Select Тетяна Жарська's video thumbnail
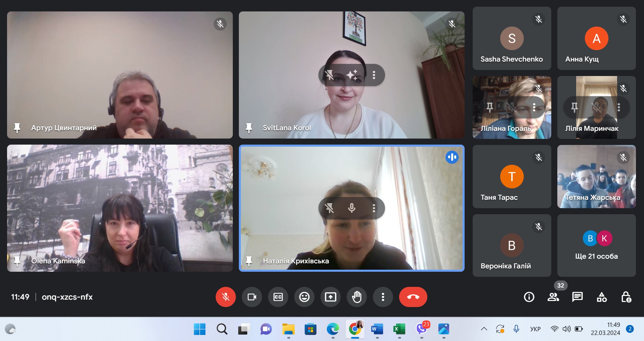644x341 pixels. click(596, 177)
